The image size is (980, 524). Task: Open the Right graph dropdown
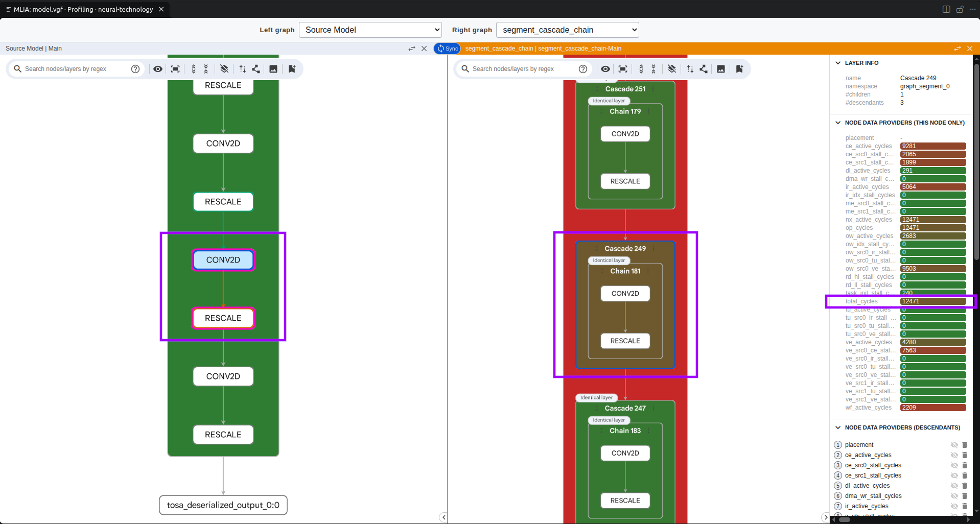coord(568,30)
